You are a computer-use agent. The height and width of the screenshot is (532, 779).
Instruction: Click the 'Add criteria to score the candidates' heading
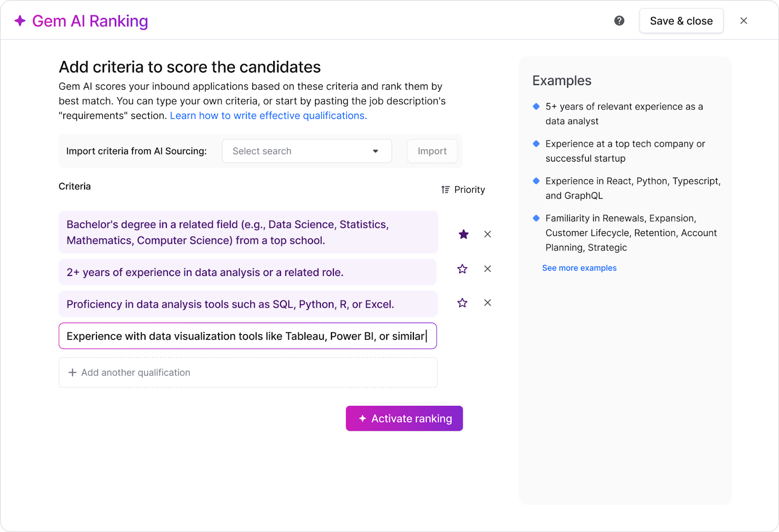190,67
